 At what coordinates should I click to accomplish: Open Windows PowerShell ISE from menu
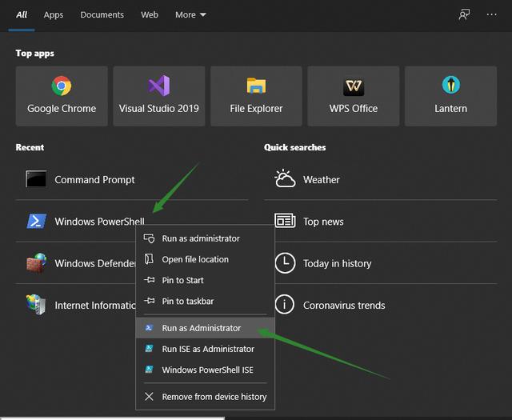(x=205, y=370)
